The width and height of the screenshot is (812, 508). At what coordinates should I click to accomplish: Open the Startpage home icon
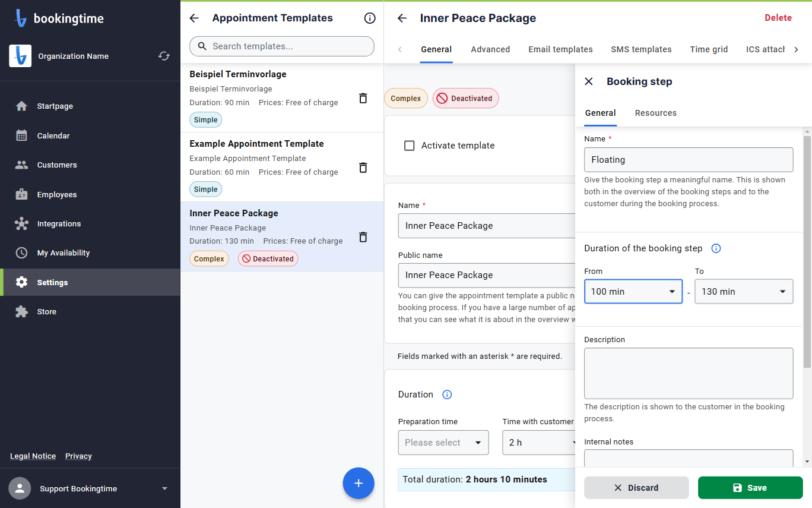pyautogui.click(x=22, y=106)
